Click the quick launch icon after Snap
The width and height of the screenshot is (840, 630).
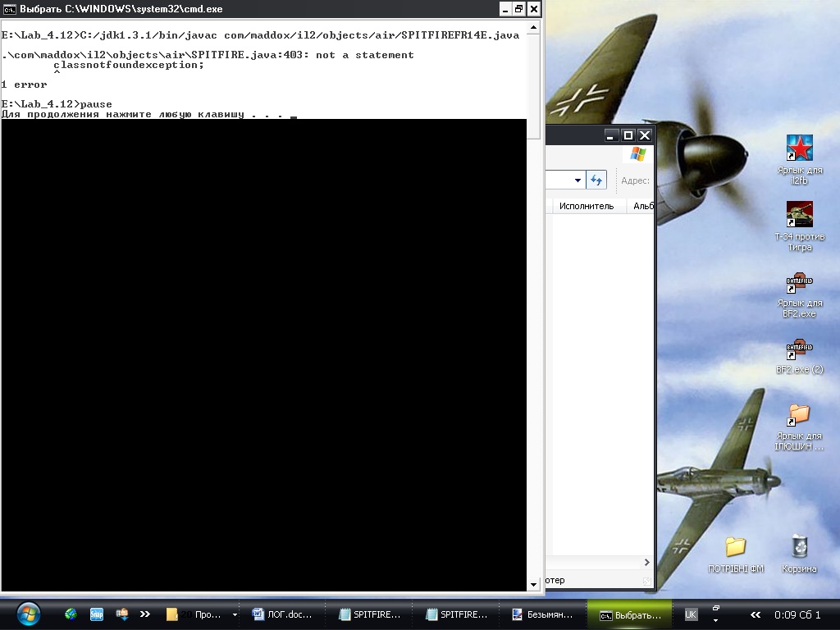point(122,614)
